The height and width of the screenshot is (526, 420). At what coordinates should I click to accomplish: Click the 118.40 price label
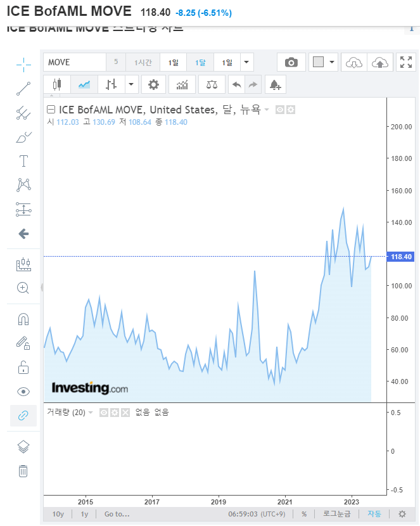pyautogui.click(x=400, y=257)
